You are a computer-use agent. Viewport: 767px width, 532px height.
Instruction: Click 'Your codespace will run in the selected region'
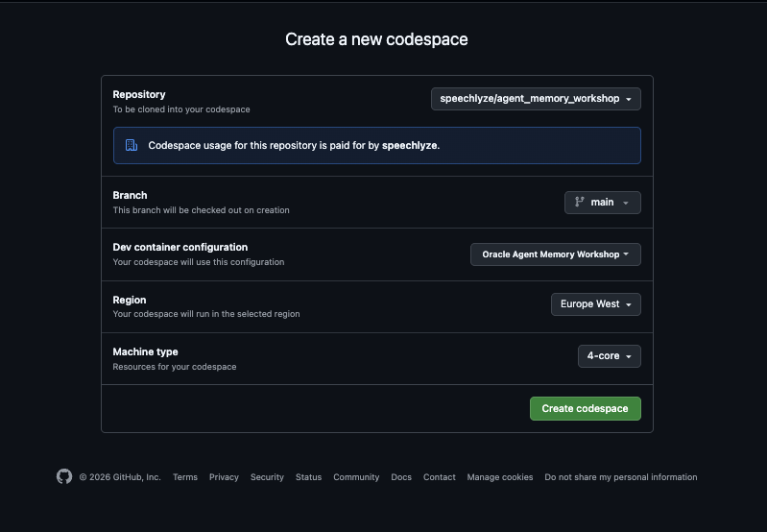click(x=206, y=314)
